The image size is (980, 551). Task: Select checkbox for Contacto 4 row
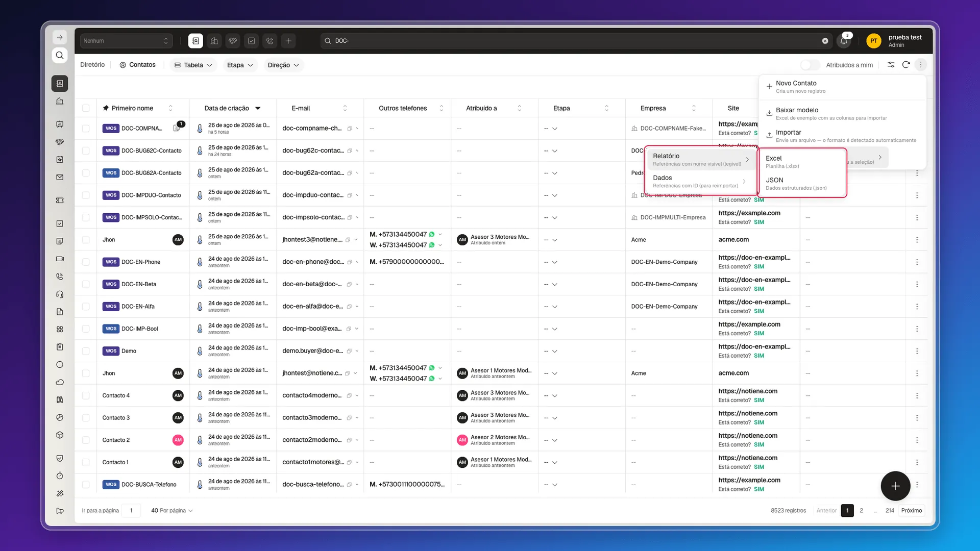86,396
